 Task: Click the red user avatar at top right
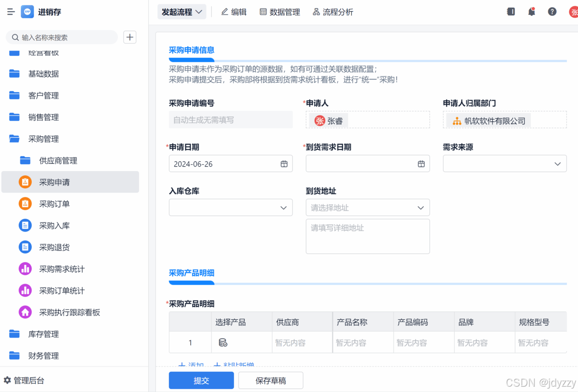coord(573,12)
